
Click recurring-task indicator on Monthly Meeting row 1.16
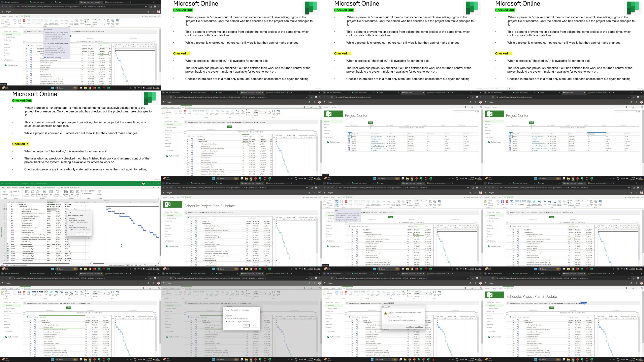click(x=7, y=244)
